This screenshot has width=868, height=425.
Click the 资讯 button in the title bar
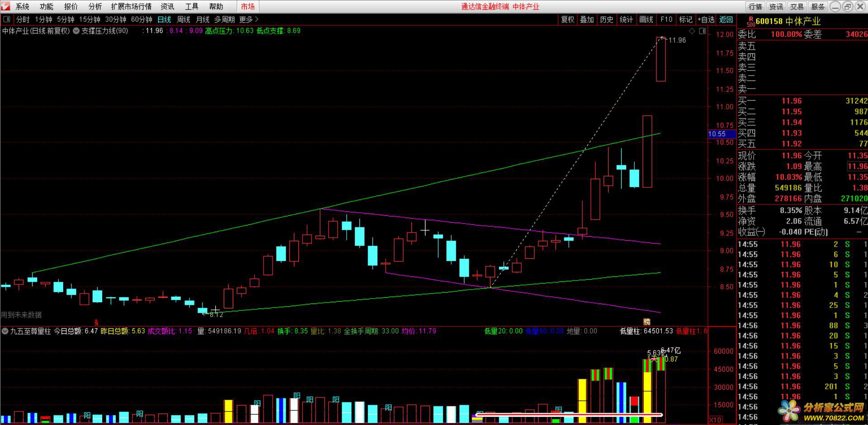pos(776,6)
